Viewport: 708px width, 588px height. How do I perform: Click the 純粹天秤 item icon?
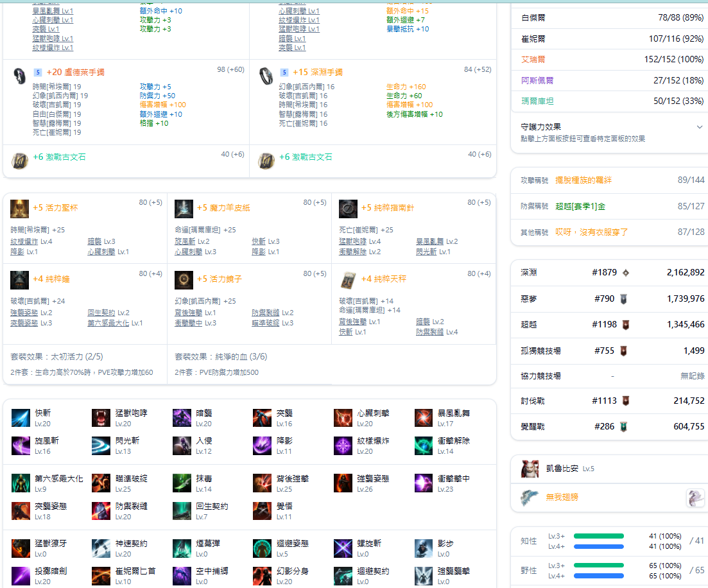348,280
